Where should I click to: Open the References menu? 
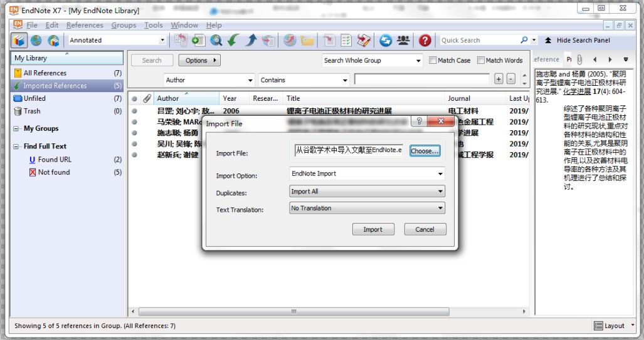[x=85, y=25]
